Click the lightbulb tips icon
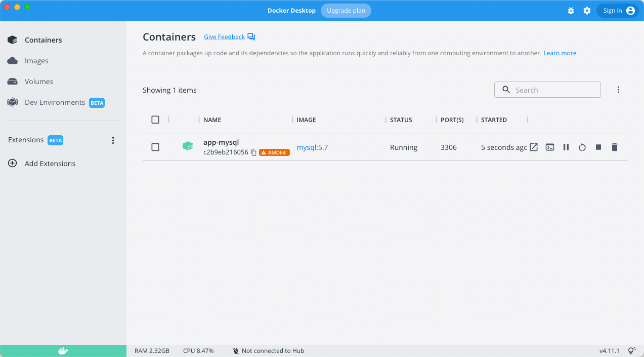644x357 pixels. 631,351
